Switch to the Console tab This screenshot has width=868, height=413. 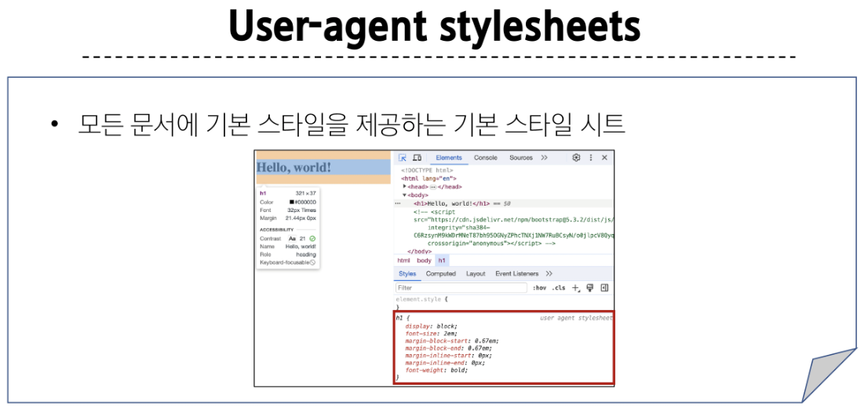(486, 158)
